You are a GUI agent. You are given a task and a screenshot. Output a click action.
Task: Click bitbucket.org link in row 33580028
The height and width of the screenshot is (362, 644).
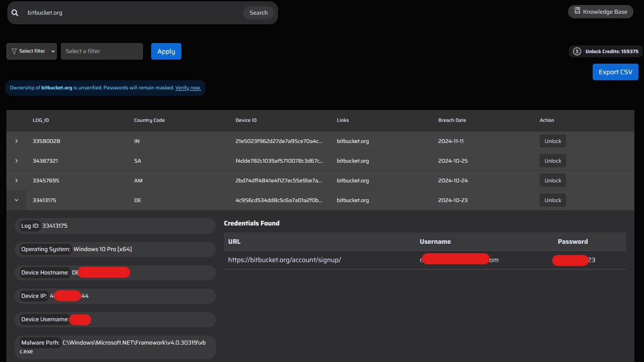pos(353,141)
